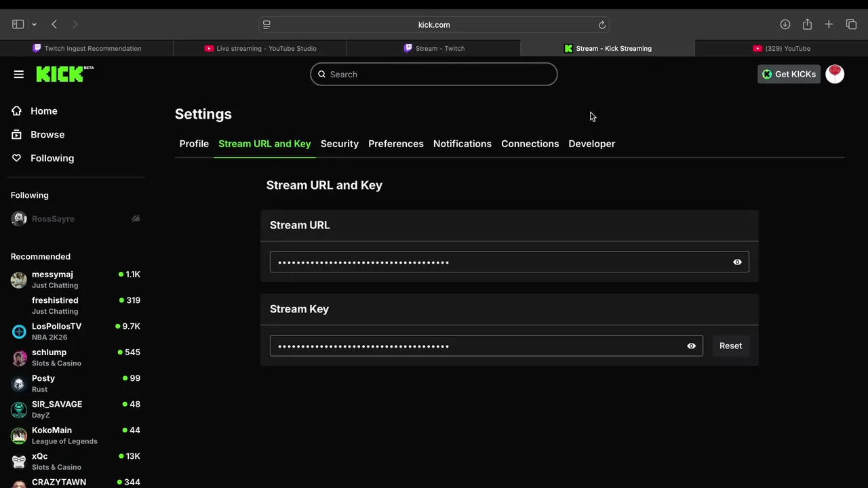Image resolution: width=868 pixels, height=488 pixels.
Task: Show tab overview icon
Action: point(851,24)
